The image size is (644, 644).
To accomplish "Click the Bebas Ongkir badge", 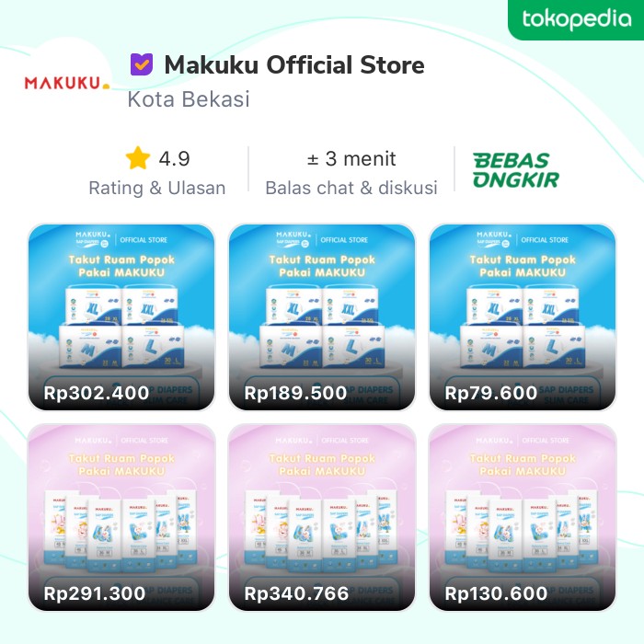I will pos(516,170).
